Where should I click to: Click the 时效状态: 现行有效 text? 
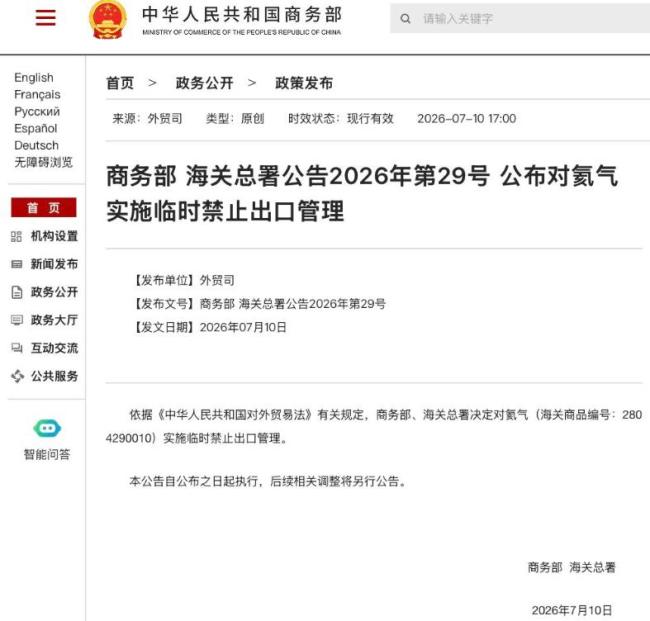click(341, 119)
